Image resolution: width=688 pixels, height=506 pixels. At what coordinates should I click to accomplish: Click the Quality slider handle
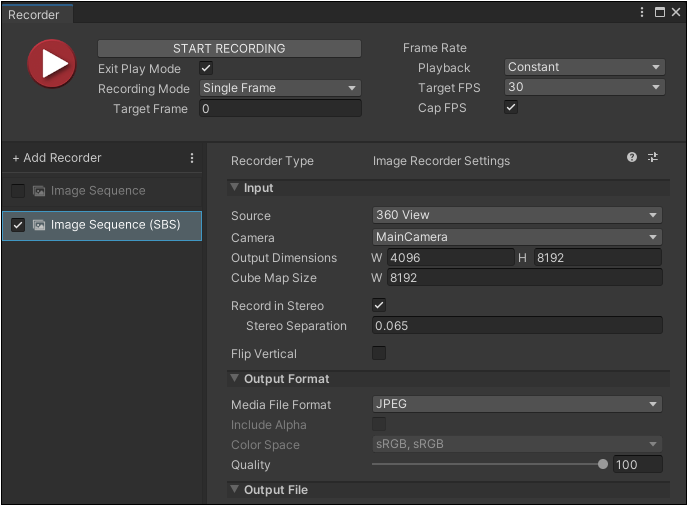603,464
